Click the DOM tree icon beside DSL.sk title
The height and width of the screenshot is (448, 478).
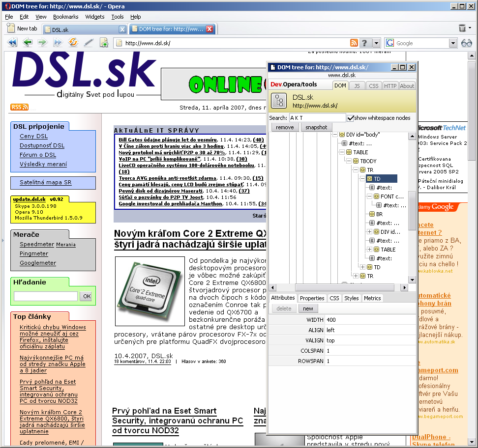click(279, 101)
